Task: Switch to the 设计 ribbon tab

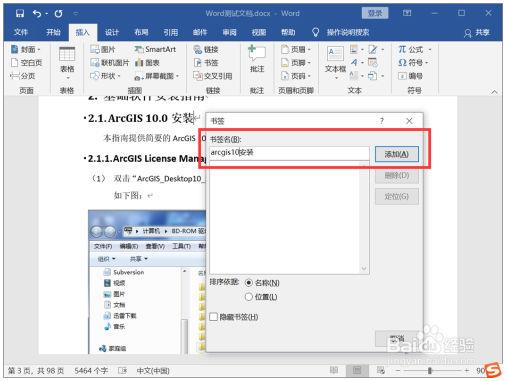Action: [112, 32]
